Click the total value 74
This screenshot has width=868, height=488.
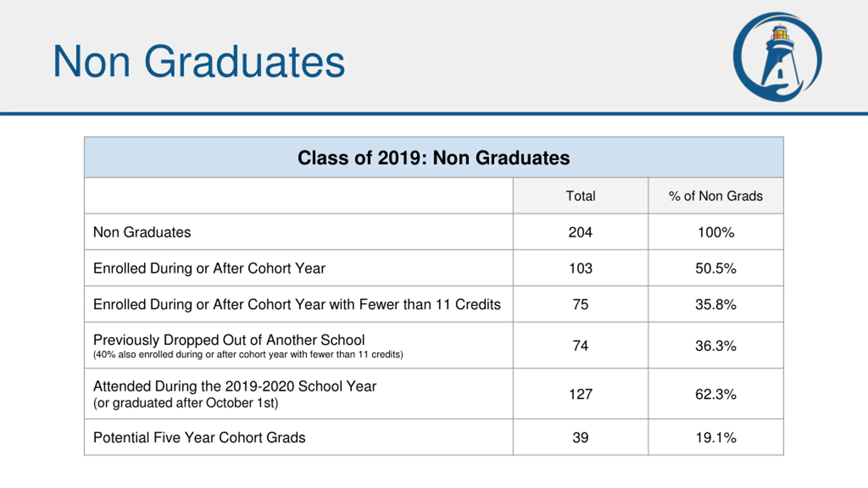580,346
